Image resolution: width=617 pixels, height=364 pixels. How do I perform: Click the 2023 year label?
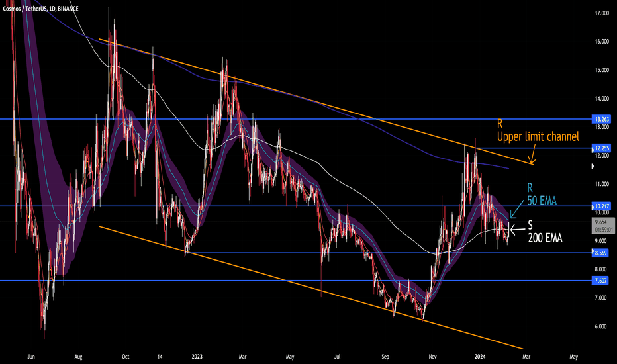coord(197,357)
